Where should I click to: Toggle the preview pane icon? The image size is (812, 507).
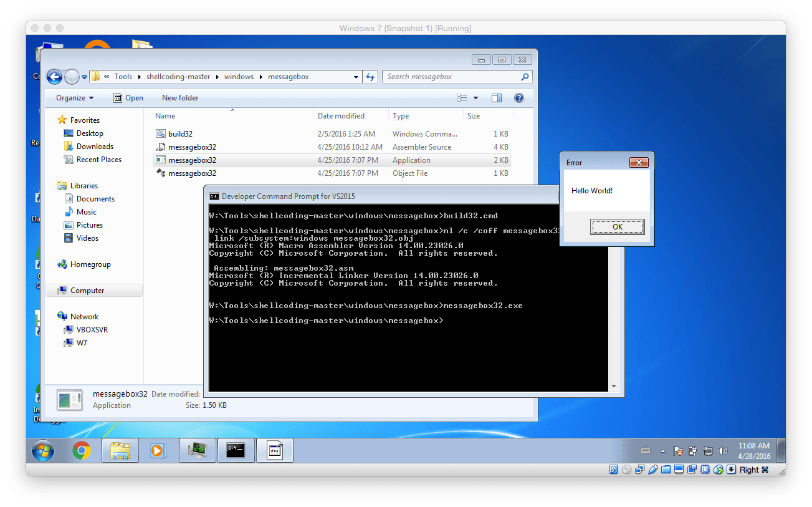(497, 98)
